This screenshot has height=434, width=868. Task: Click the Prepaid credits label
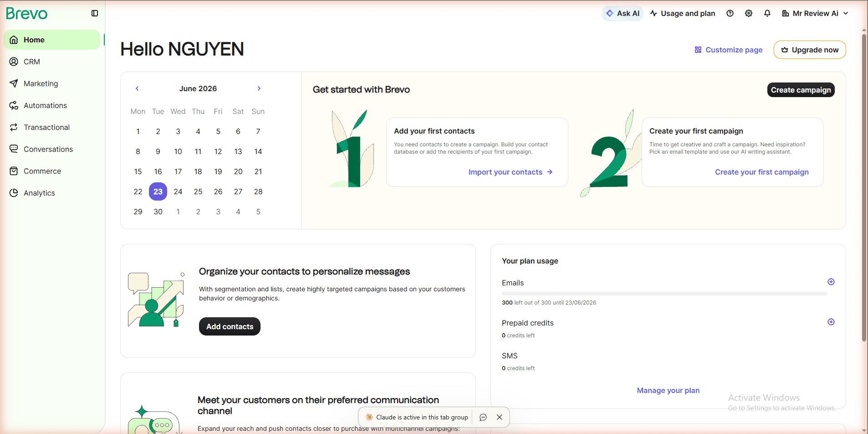coord(528,323)
